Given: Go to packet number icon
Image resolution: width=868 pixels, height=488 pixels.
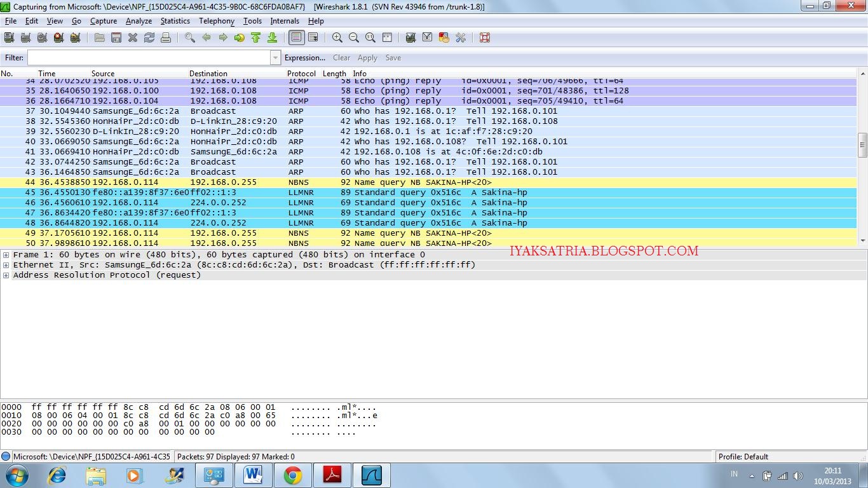Looking at the screenshot, I should pos(240,37).
